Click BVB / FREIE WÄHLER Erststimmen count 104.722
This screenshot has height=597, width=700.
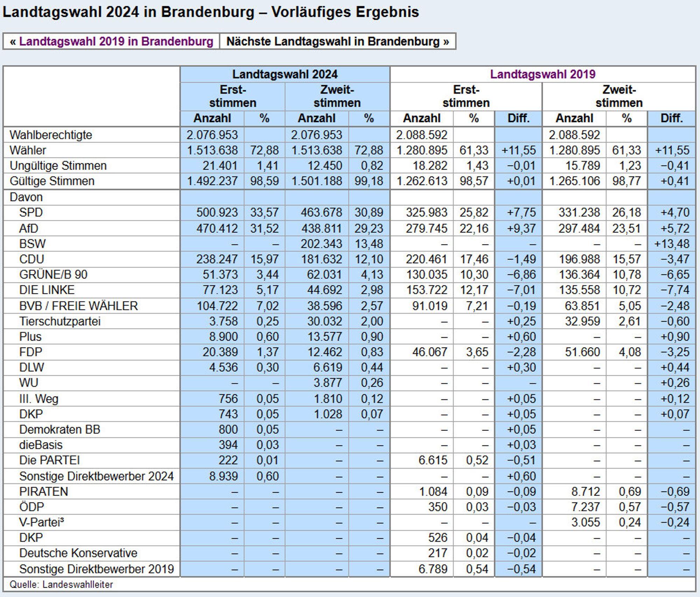pyautogui.click(x=217, y=306)
